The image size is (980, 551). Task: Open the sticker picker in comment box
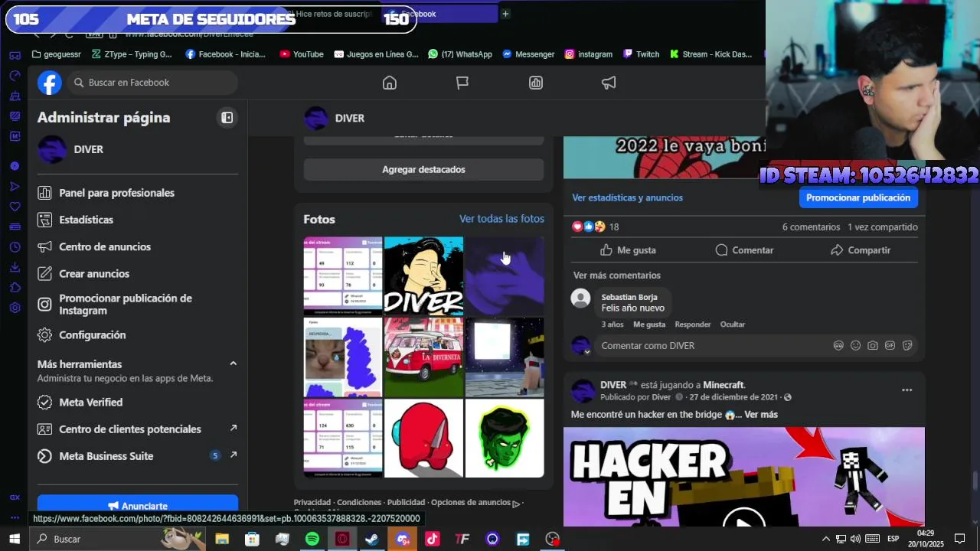[907, 346]
